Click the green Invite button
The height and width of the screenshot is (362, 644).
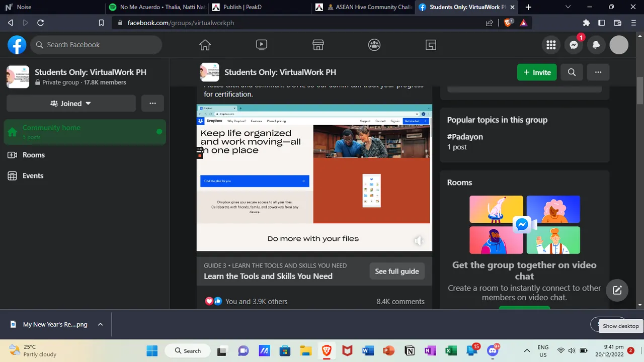pos(537,72)
